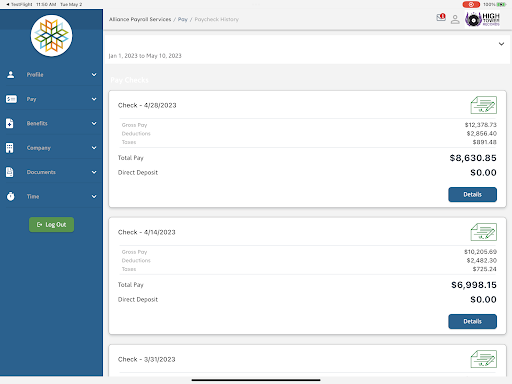This screenshot has width=512, height=384.
Task: Tap the battery icon in status bar
Action: click(x=501, y=4)
